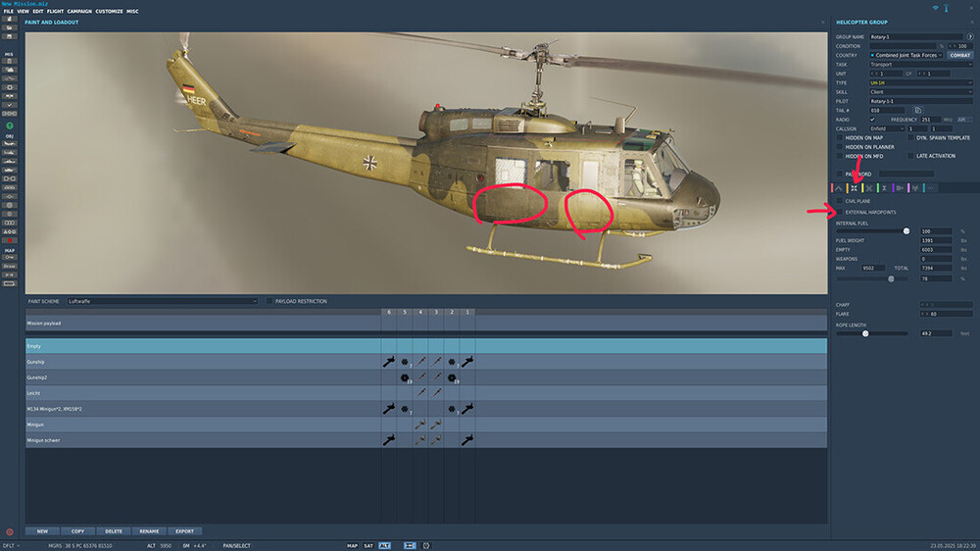Click the COMBAT button next to country
This screenshot has height=551, width=980.
(959, 55)
